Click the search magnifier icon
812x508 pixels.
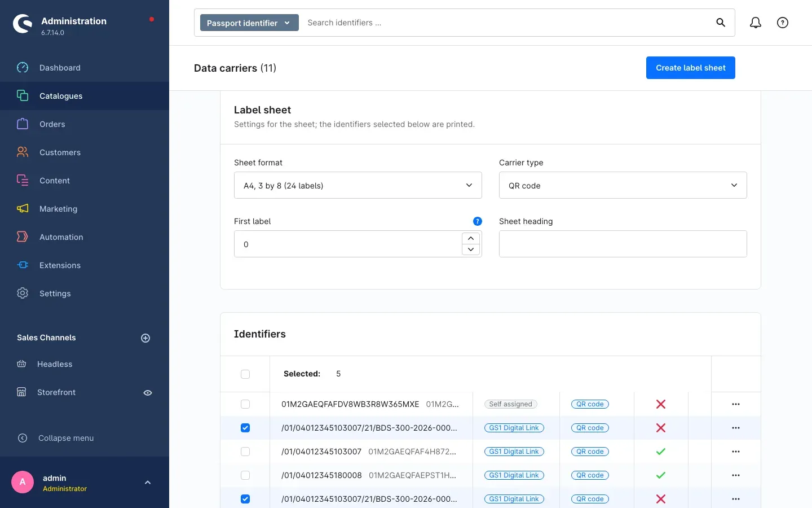(721, 23)
